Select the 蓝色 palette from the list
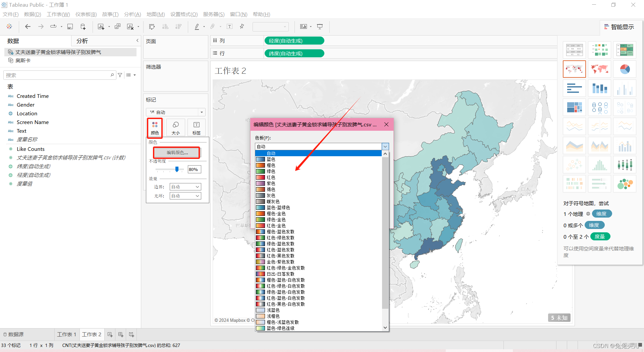This screenshot has width=644, height=352. coord(270,159)
